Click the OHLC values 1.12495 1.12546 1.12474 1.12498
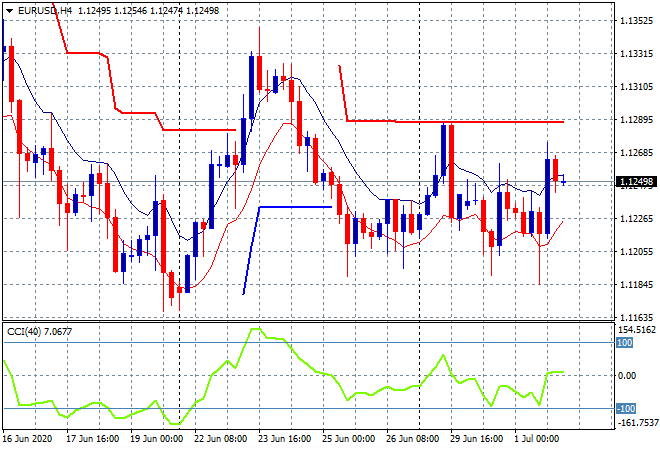 click(x=148, y=11)
